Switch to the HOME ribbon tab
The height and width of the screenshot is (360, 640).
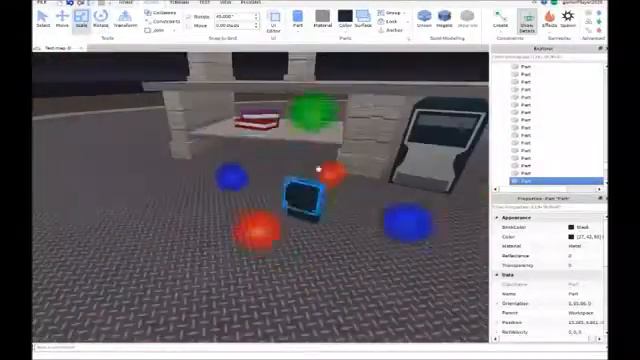(126, 2)
